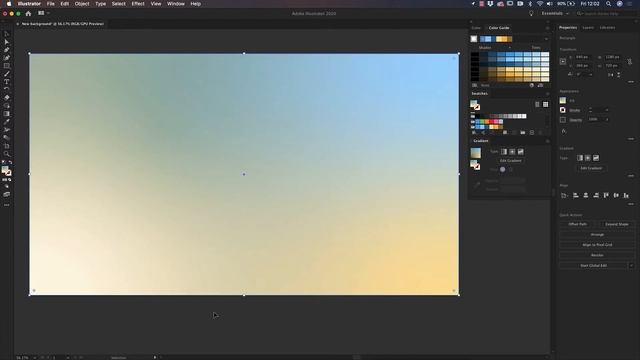
Task: Select the Gradient tool in toolbar
Action: pos(7,114)
